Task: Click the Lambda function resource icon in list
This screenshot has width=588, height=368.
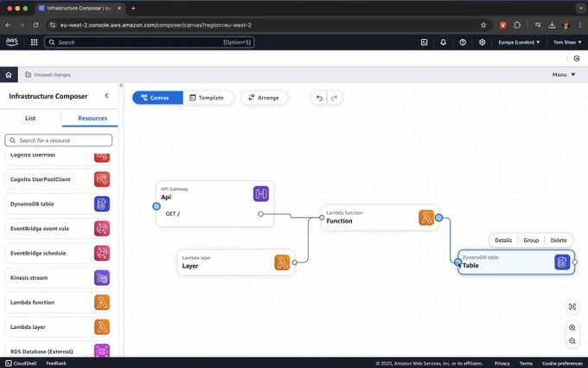Action: (102, 302)
